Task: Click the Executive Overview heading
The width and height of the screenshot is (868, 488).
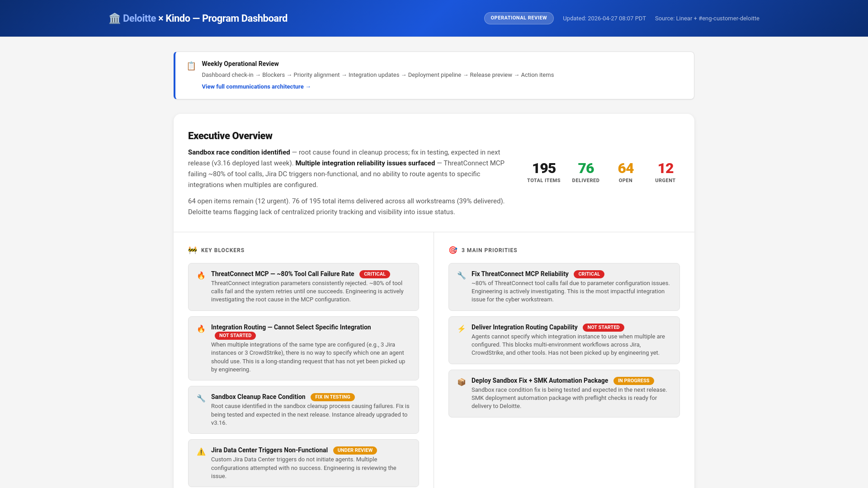Action: pos(230,136)
